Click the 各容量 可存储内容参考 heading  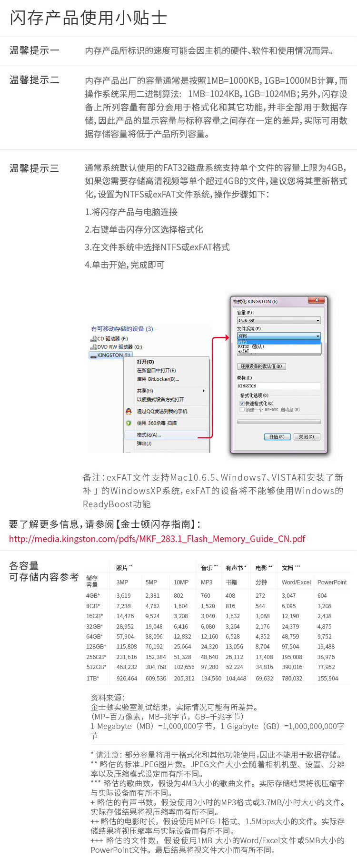point(44,572)
